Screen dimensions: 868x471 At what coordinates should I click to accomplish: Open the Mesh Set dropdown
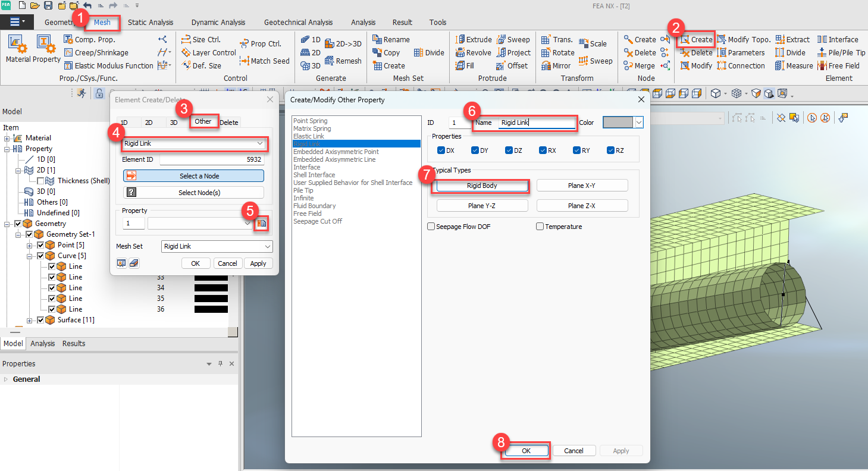pyautogui.click(x=217, y=246)
